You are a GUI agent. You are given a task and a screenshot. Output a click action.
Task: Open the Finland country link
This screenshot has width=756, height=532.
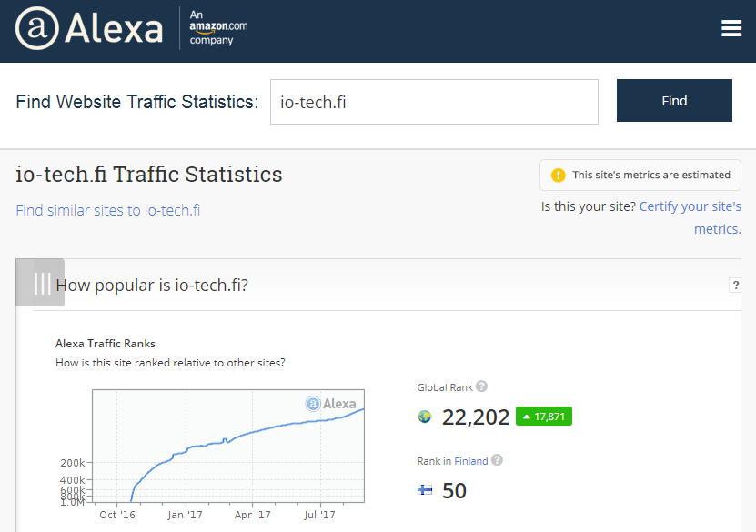(x=471, y=461)
